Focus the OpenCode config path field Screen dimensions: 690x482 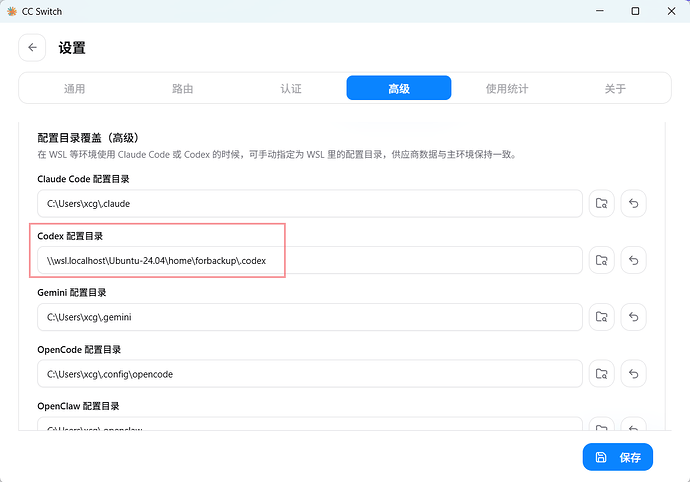pyautogui.click(x=310, y=374)
